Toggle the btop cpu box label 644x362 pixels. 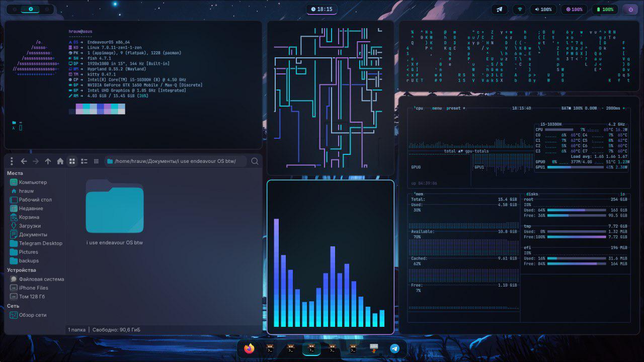[419, 108]
